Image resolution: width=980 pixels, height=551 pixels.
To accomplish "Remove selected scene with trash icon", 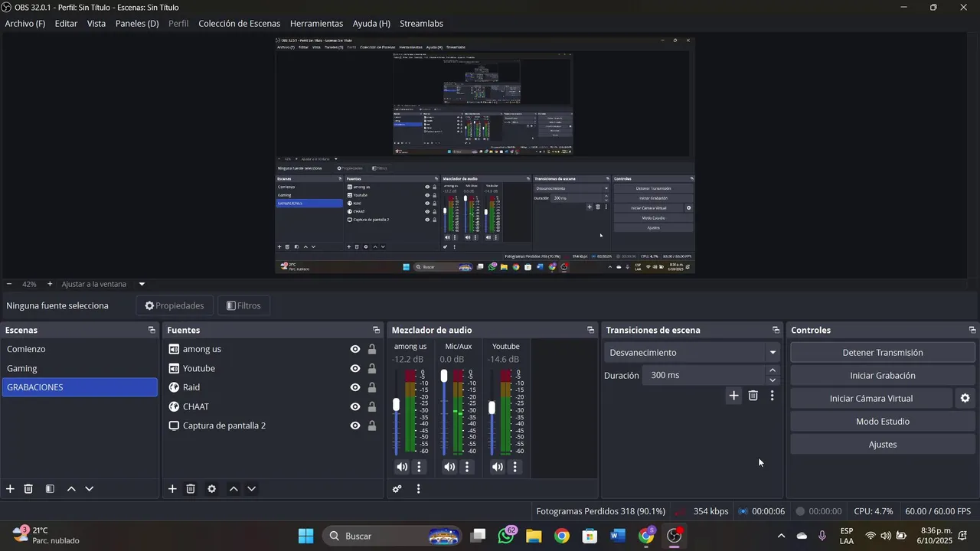I will coord(28,489).
